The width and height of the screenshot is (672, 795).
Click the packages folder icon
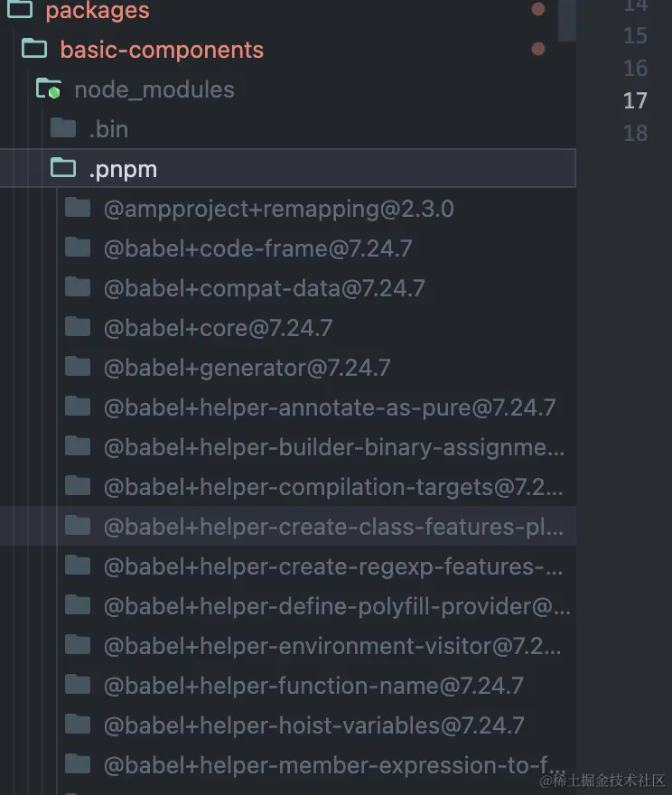(x=20, y=11)
